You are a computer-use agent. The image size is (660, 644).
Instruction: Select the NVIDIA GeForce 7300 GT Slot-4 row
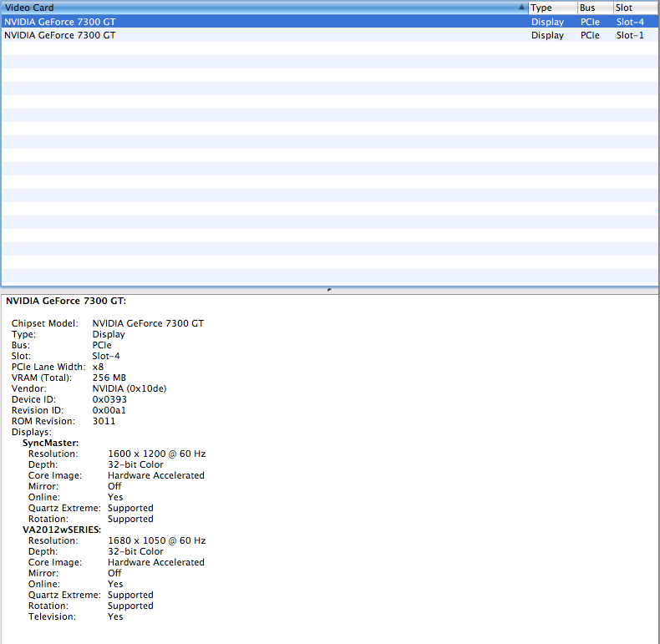coord(329,22)
